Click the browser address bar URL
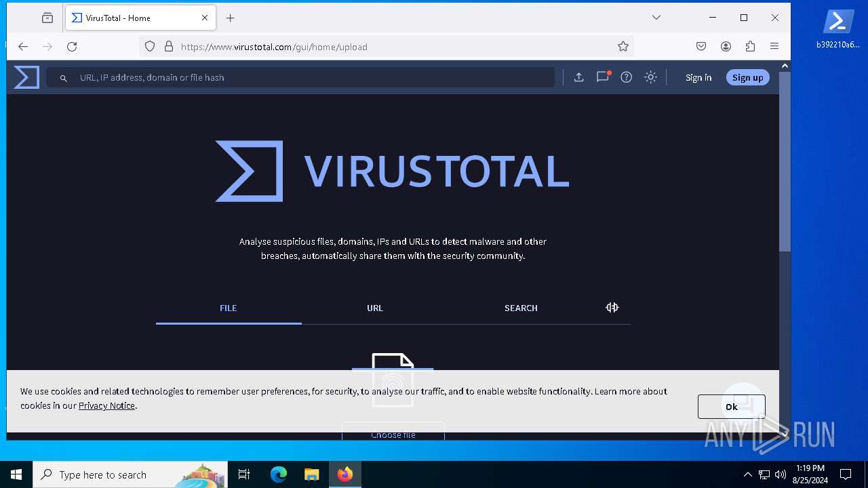 (274, 47)
